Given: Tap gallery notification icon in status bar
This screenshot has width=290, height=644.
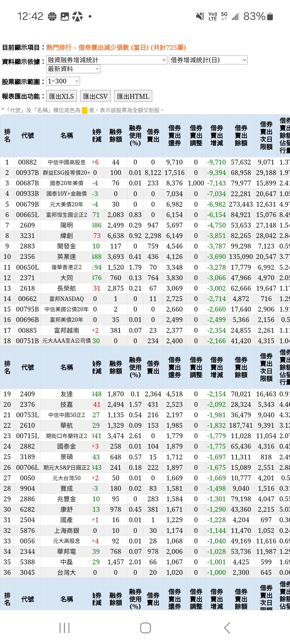Looking at the screenshot, I should point(65,16).
